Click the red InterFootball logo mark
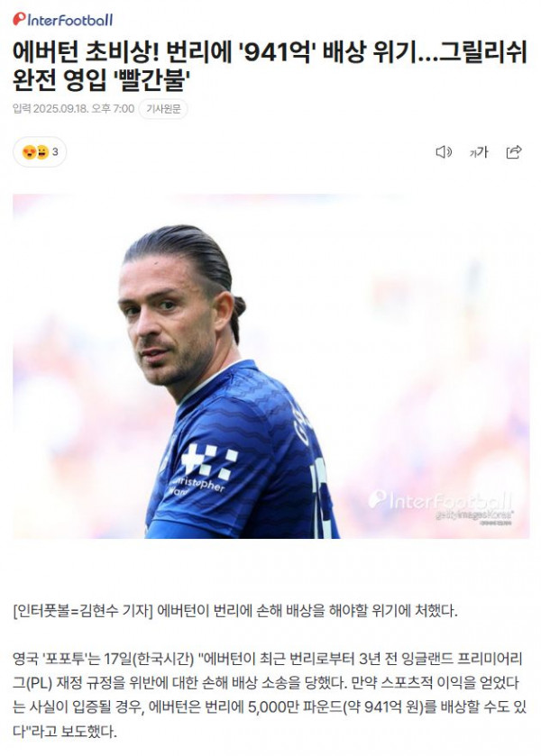This screenshot has width=541, height=756. (19, 19)
